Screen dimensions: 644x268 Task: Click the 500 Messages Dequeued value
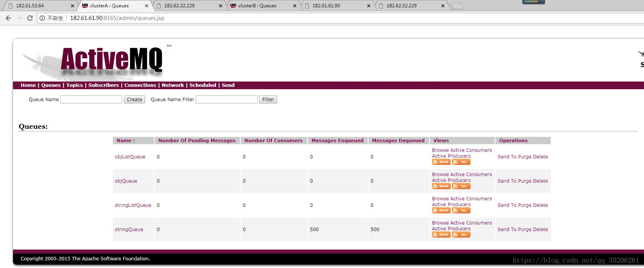[x=375, y=230]
